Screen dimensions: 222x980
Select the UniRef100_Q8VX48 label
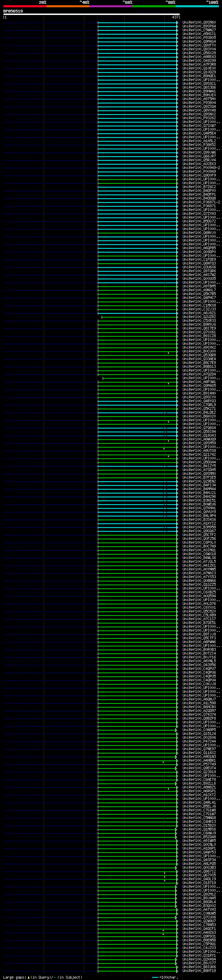tap(199, 110)
